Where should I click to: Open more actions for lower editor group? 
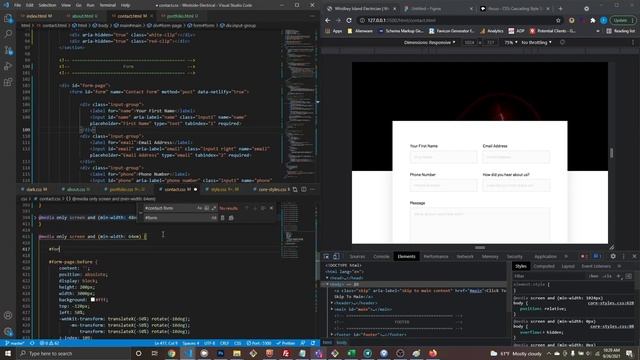[x=313, y=189]
